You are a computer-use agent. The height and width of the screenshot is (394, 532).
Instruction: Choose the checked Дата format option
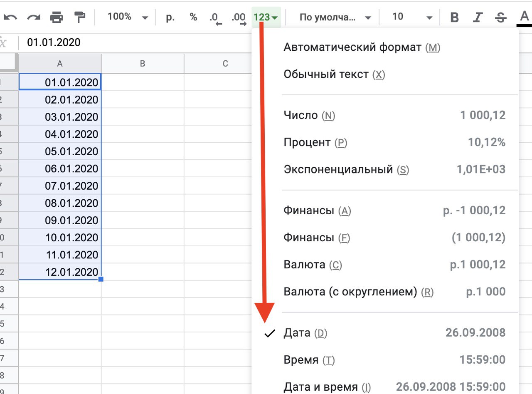point(385,333)
